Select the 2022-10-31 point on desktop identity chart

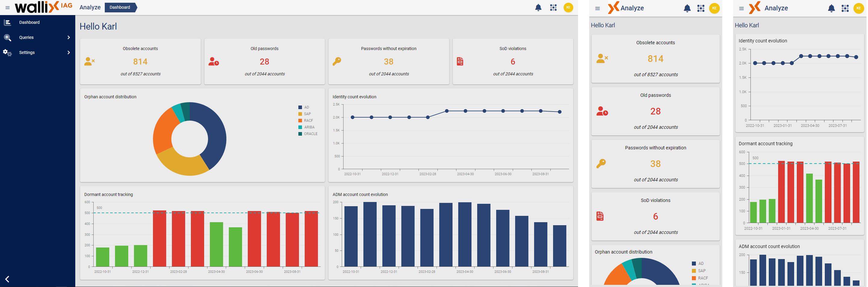pyautogui.click(x=353, y=117)
